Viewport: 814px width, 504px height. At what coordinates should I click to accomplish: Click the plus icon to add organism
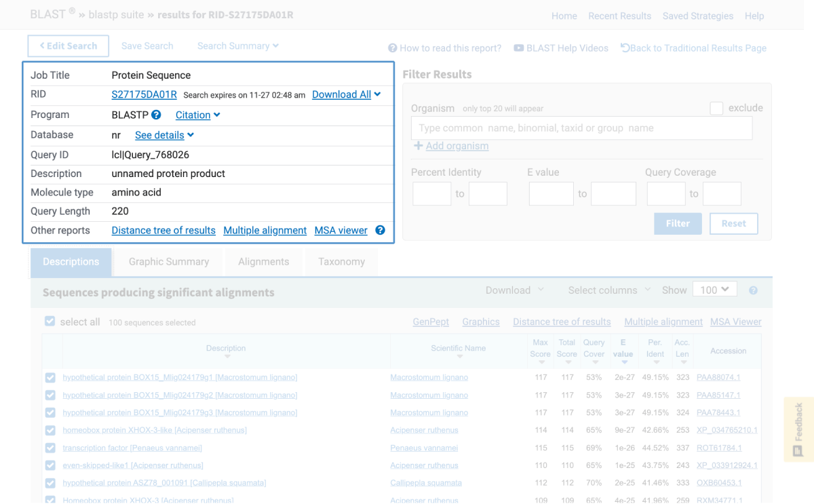419,146
